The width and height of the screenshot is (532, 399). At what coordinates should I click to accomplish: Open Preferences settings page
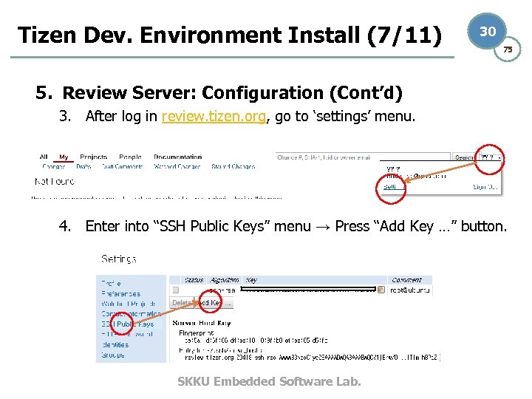tap(120, 294)
